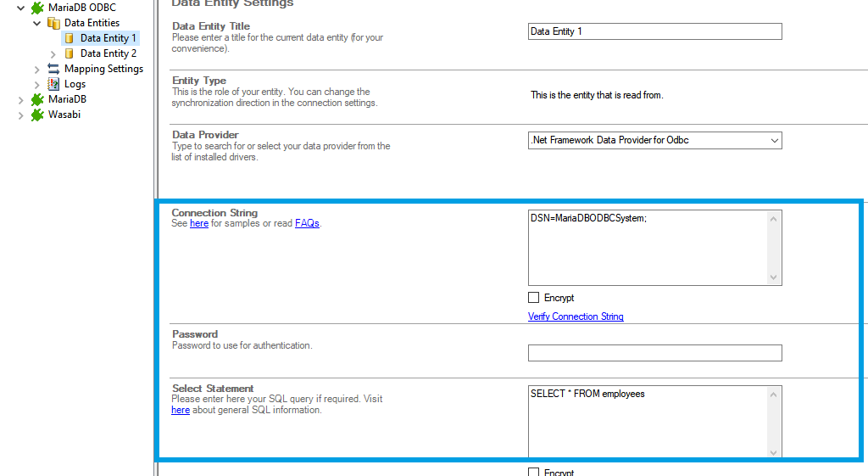This screenshot has width=868, height=476.
Task: Select Mapping Settings in the tree
Action: [x=103, y=69]
